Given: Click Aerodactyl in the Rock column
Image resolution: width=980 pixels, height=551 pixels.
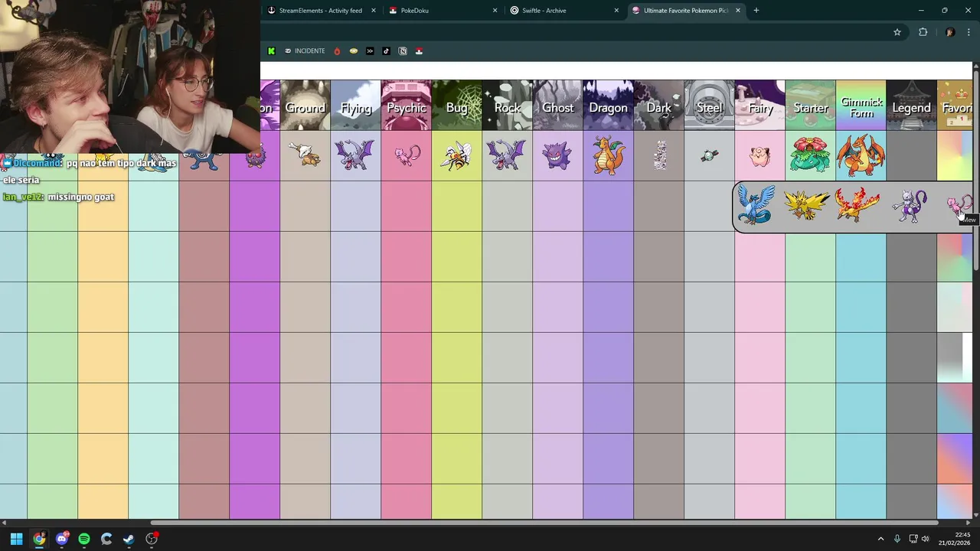Looking at the screenshot, I should point(506,155).
